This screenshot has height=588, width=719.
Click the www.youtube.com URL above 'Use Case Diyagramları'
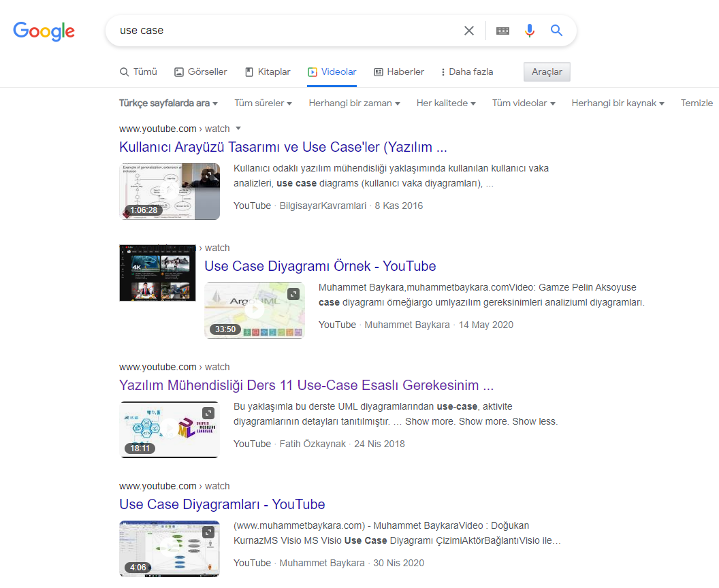pos(158,487)
